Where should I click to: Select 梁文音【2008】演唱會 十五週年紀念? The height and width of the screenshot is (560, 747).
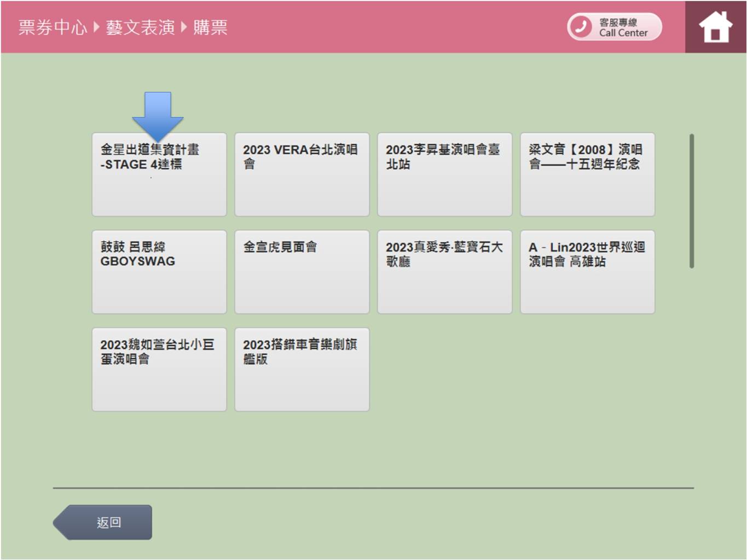[587, 174]
